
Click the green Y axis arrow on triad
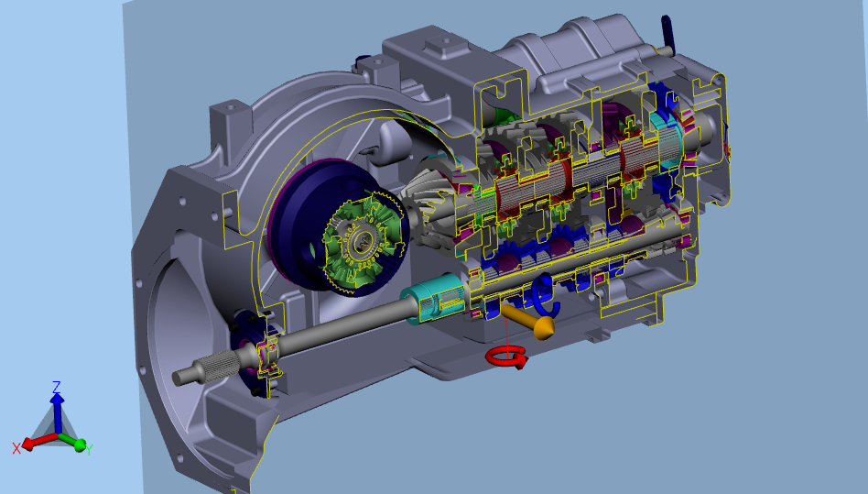click(72, 441)
